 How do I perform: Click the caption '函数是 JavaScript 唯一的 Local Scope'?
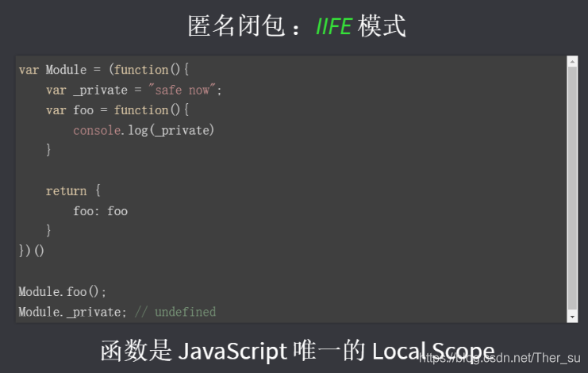pos(298,351)
